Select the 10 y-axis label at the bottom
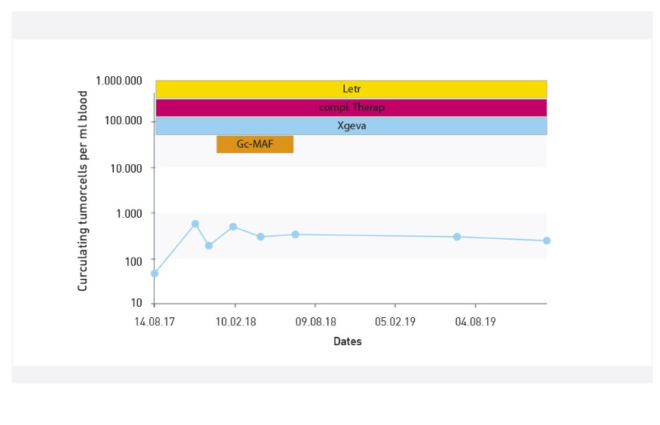 click(x=135, y=303)
